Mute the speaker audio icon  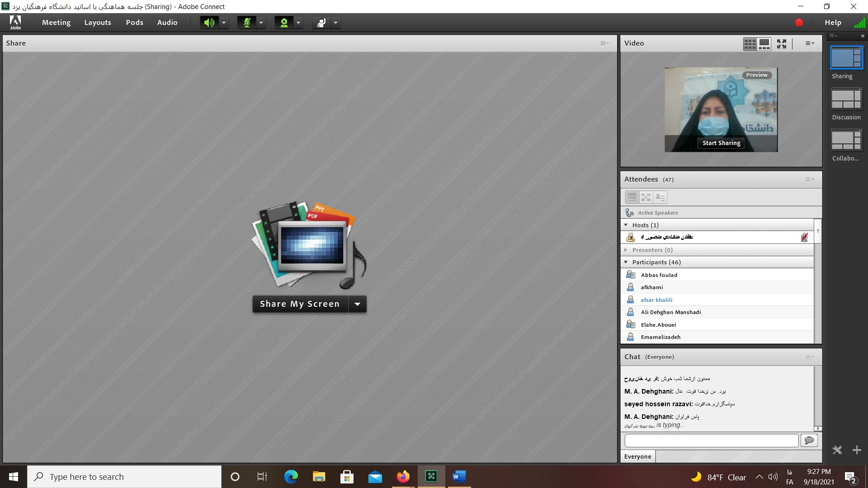pyautogui.click(x=209, y=23)
